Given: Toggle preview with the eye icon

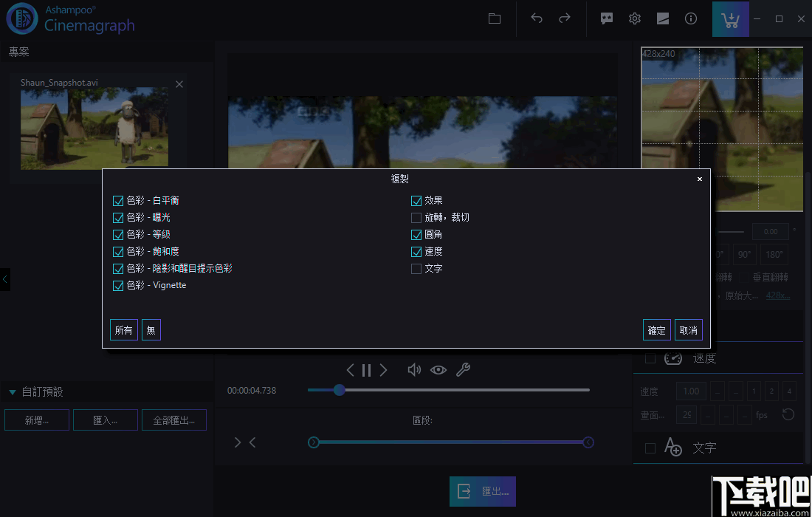Looking at the screenshot, I should [x=438, y=369].
